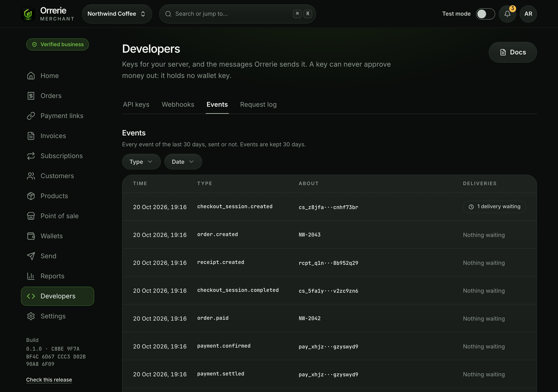
Task: Click the Reports bar chart icon
Action: (x=31, y=276)
